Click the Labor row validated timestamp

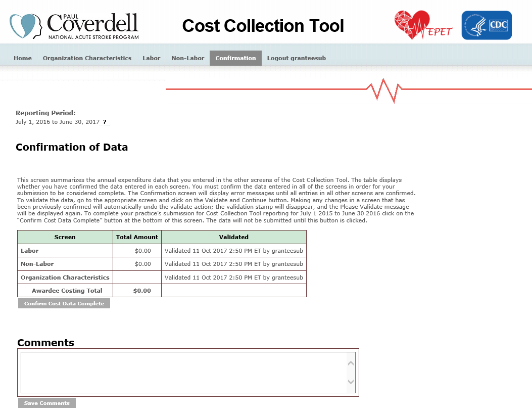click(x=234, y=250)
